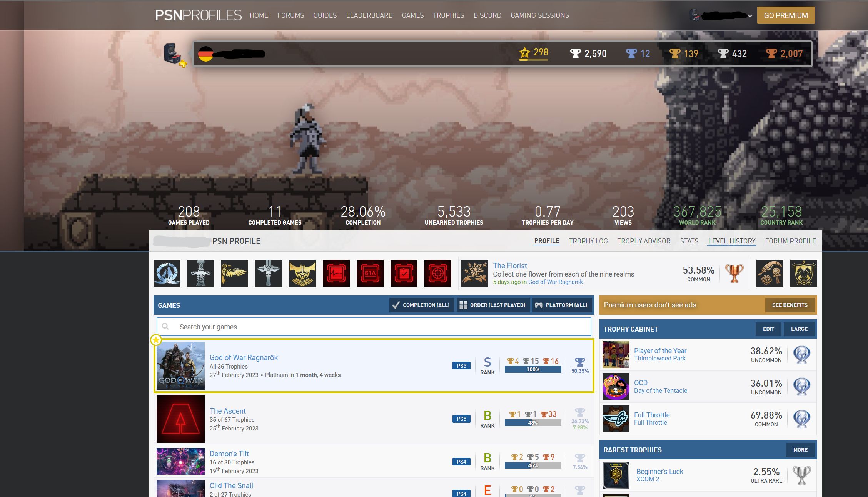
Task: Expand the RAREST TROPHIES MORE button
Action: click(x=800, y=449)
